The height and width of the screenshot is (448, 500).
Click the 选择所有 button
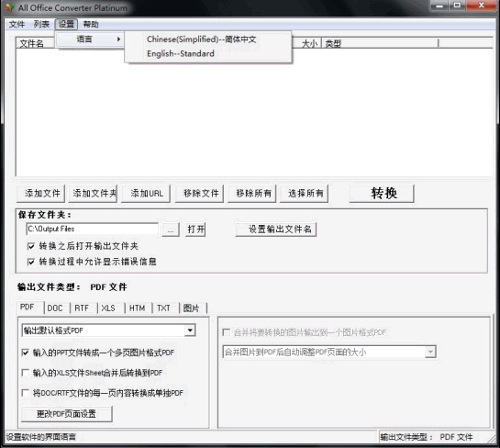[305, 194]
